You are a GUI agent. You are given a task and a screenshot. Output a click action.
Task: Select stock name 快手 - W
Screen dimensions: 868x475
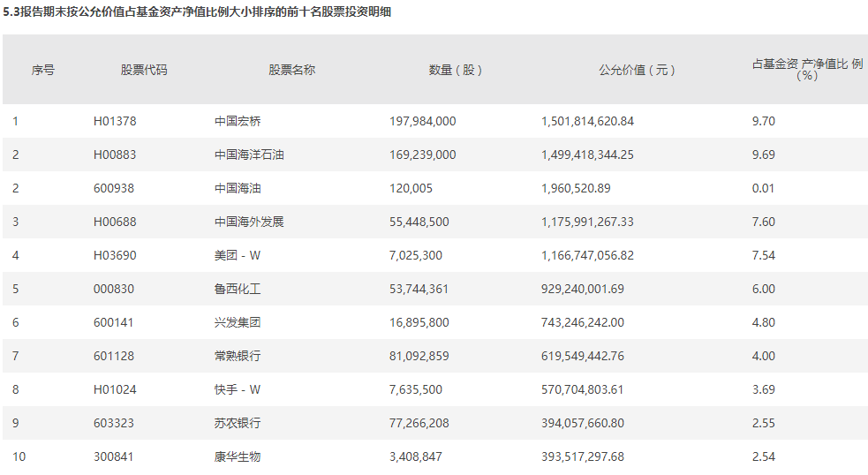(238, 389)
